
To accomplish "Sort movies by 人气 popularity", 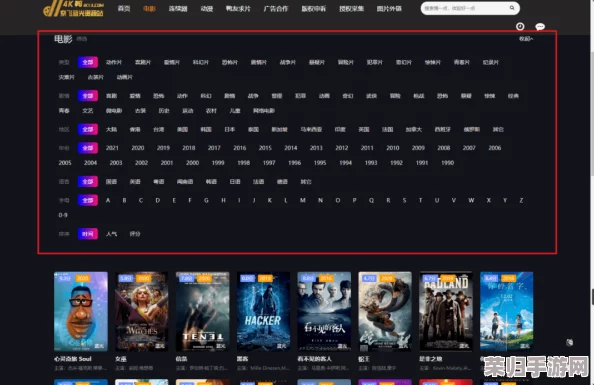I will 111,234.
